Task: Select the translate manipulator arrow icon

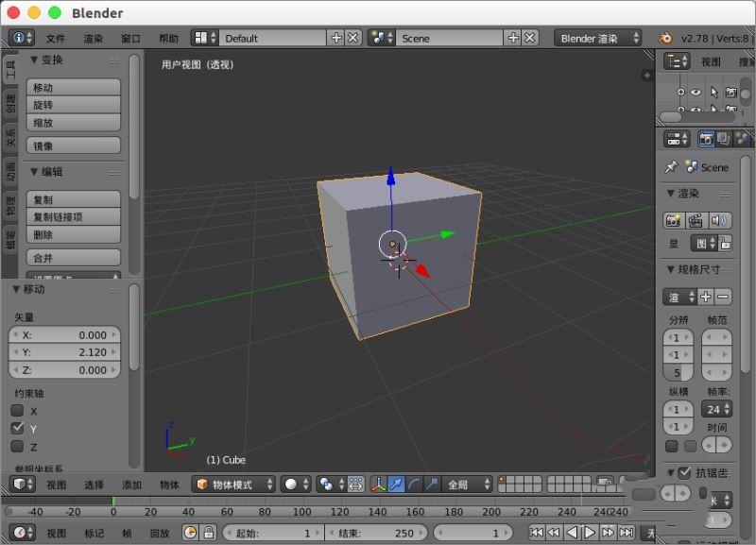Action: 396,483
